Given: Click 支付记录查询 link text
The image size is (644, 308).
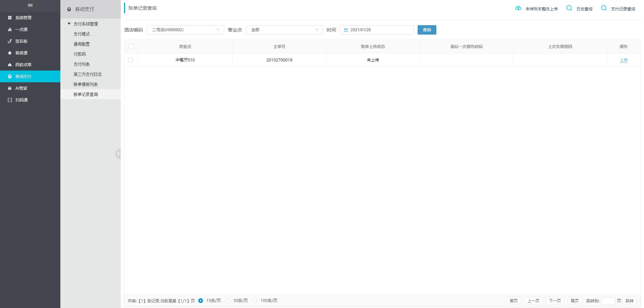Looking at the screenshot, I should click(623, 9).
